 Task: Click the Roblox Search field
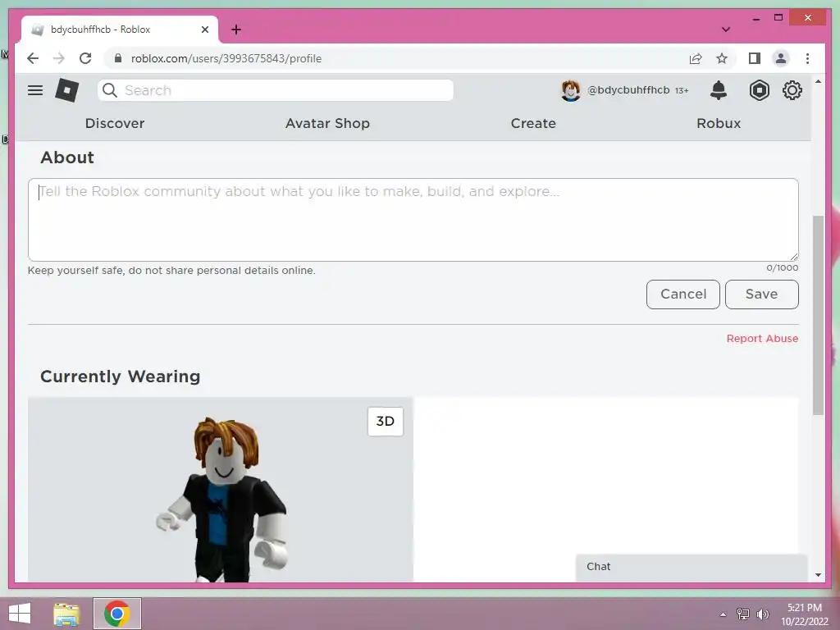pos(276,90)
